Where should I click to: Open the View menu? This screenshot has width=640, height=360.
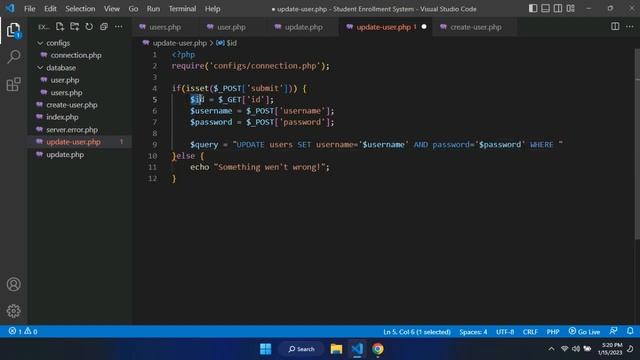(111, 9)
